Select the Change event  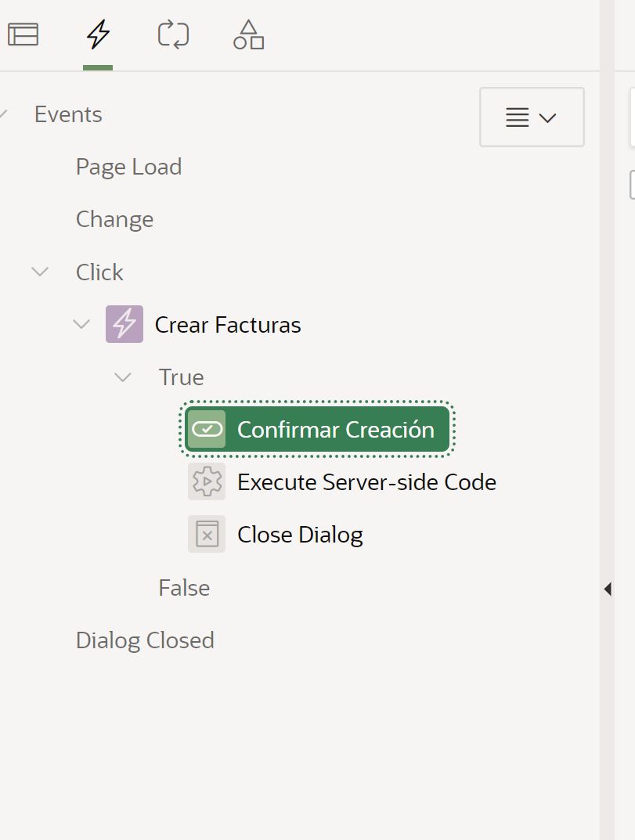[114, 219]
